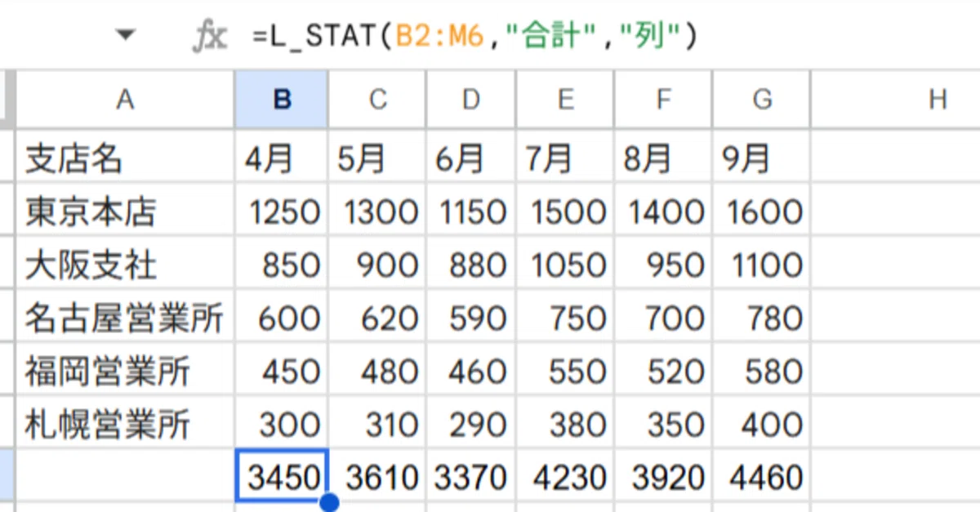Screen dimensions: 980x512
Task: Click the total cell showing 3370
Action: tap(470, 476)
